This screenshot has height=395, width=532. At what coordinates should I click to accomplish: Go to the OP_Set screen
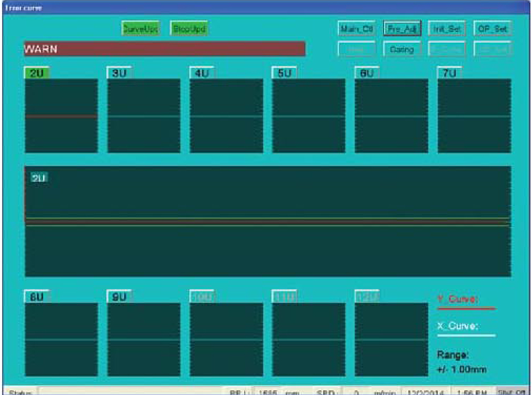[x=493, y=29]
